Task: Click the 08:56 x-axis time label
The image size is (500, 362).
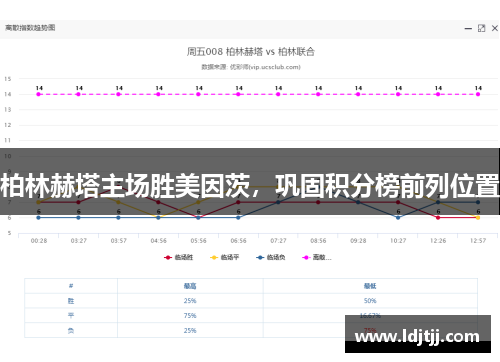Action: click(318, 241)
